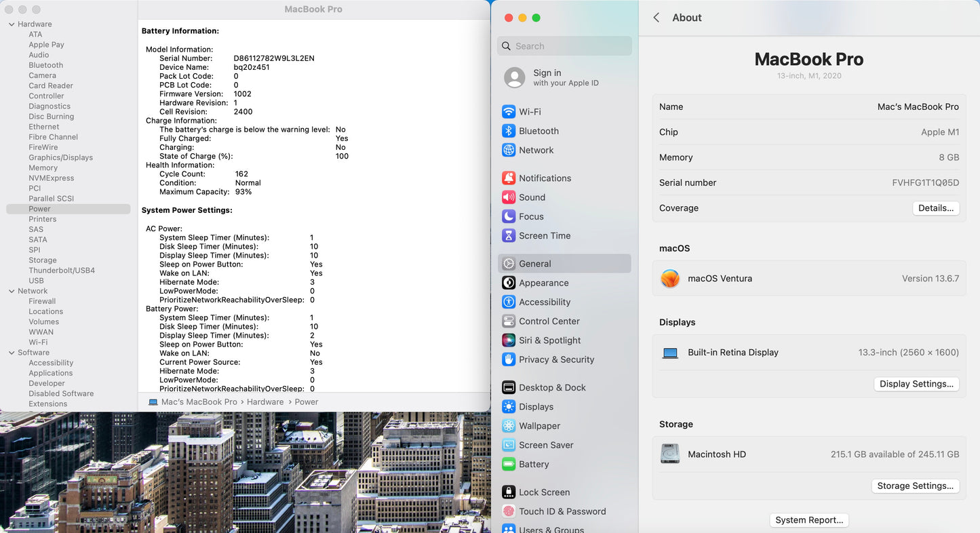
Task: Open Display Settings button
Action: [916, 384]
